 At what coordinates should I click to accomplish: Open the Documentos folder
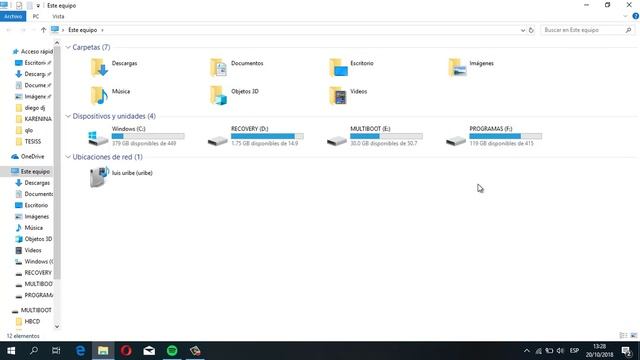(x=237, y=67)
